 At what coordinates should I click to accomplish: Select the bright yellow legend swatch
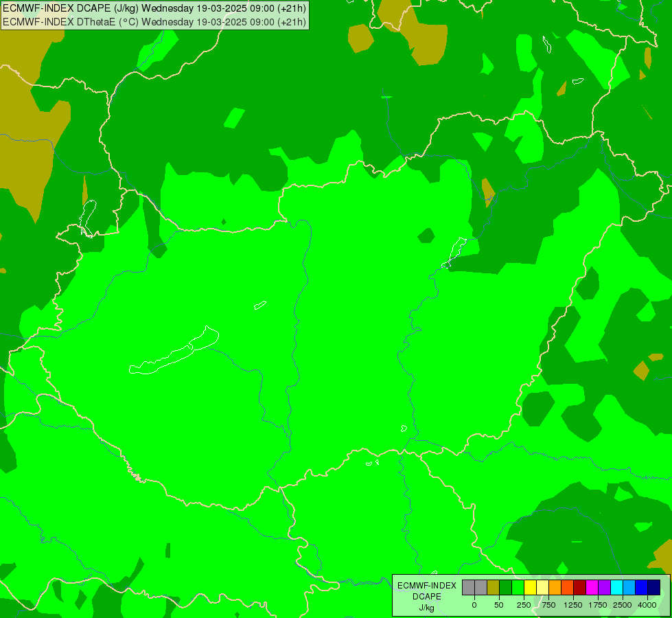(x=531, y=588)
